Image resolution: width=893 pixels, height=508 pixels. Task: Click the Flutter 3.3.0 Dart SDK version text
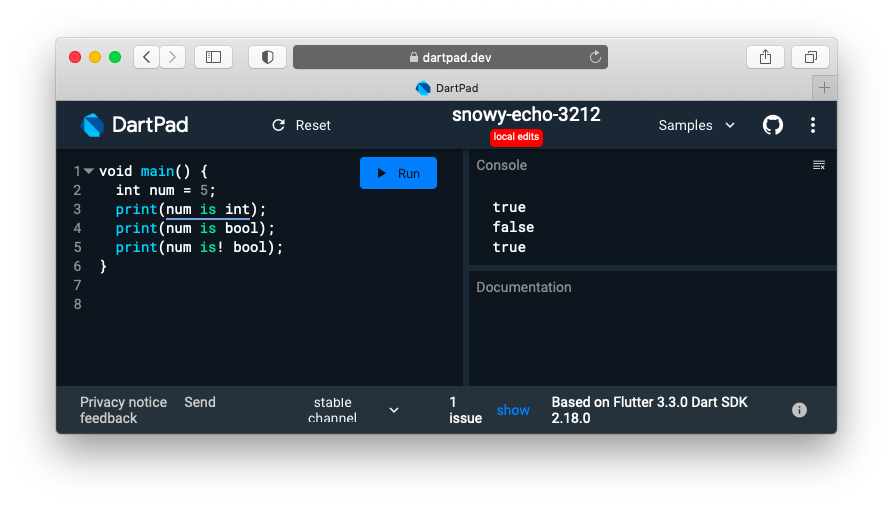649,410
